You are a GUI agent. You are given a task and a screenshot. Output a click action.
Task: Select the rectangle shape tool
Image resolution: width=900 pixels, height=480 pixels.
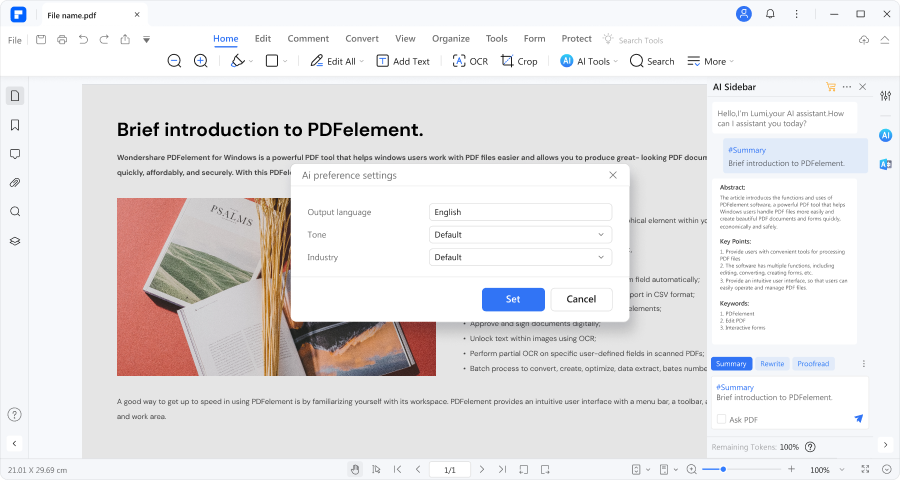(x=272, y=61)
